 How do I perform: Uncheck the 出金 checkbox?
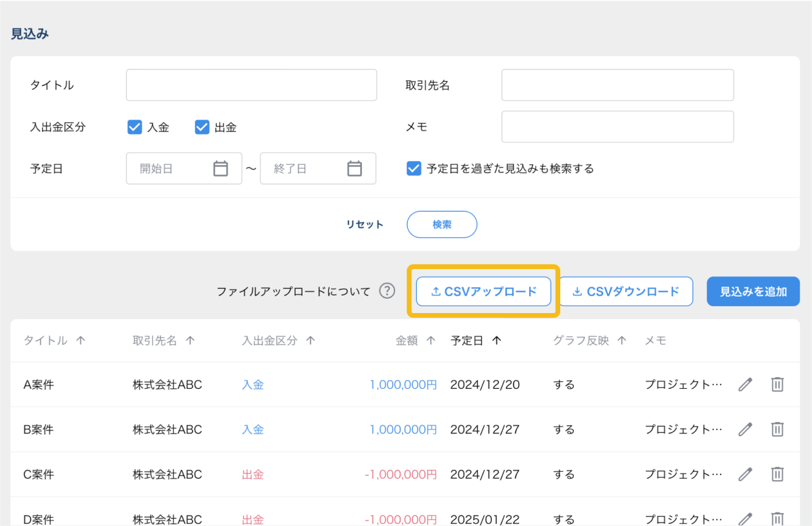(202, 127)
